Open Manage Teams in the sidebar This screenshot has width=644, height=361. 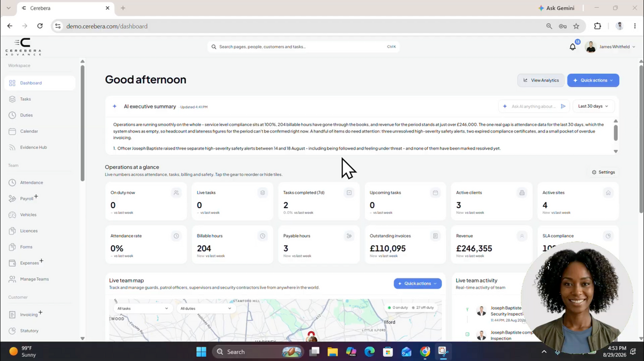(x=40, y=279)
